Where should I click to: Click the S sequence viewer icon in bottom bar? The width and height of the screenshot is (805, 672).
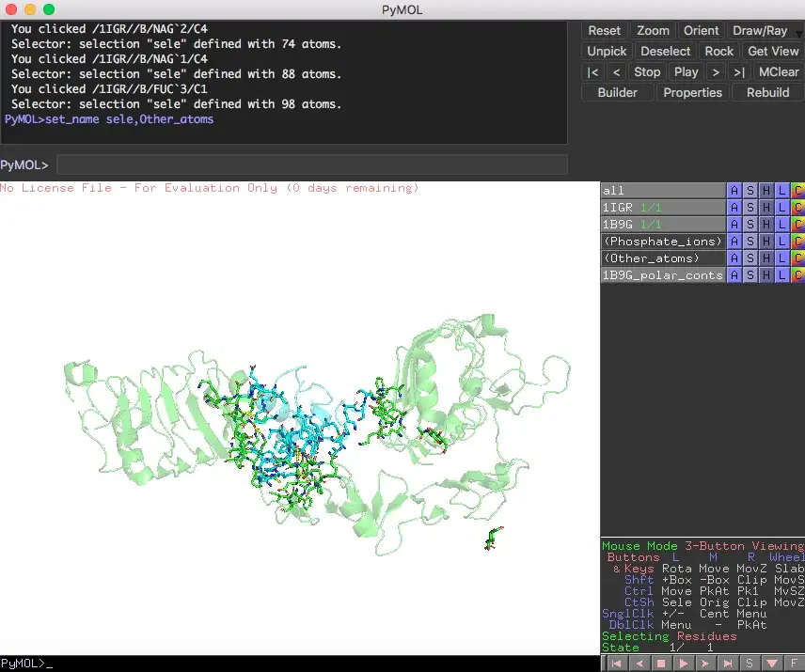tap(750, 664)
